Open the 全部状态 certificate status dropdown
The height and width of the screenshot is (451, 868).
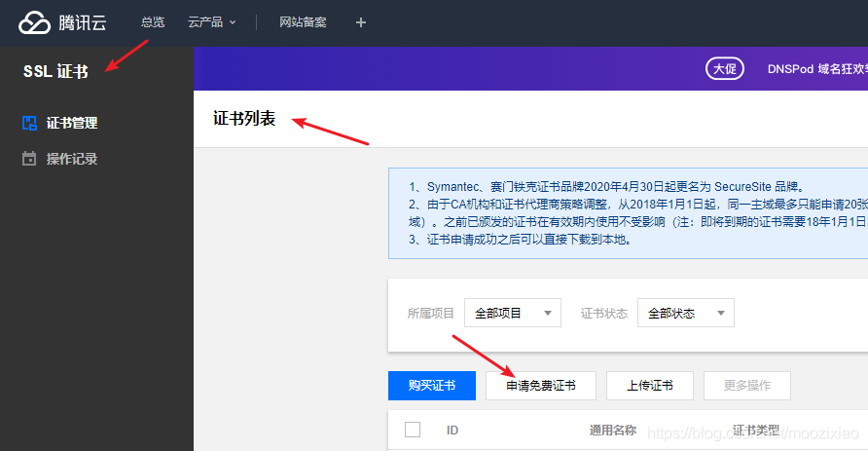coord(686,313)
